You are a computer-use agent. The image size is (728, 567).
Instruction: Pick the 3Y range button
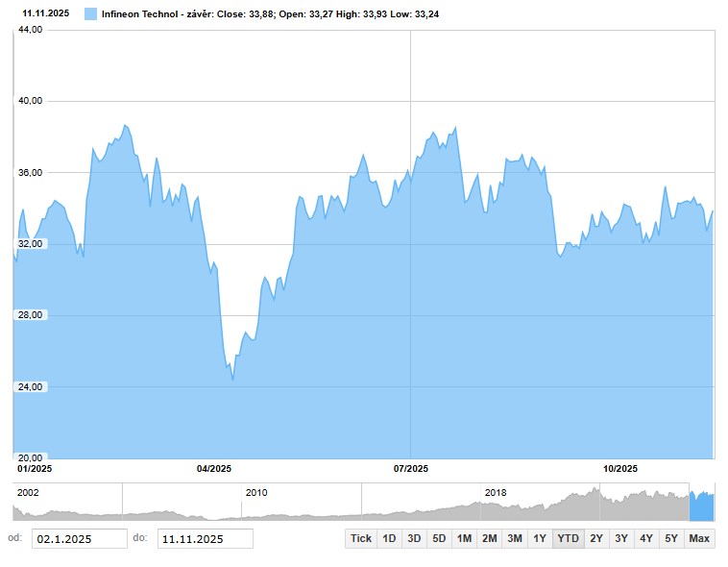coord(621,538)
